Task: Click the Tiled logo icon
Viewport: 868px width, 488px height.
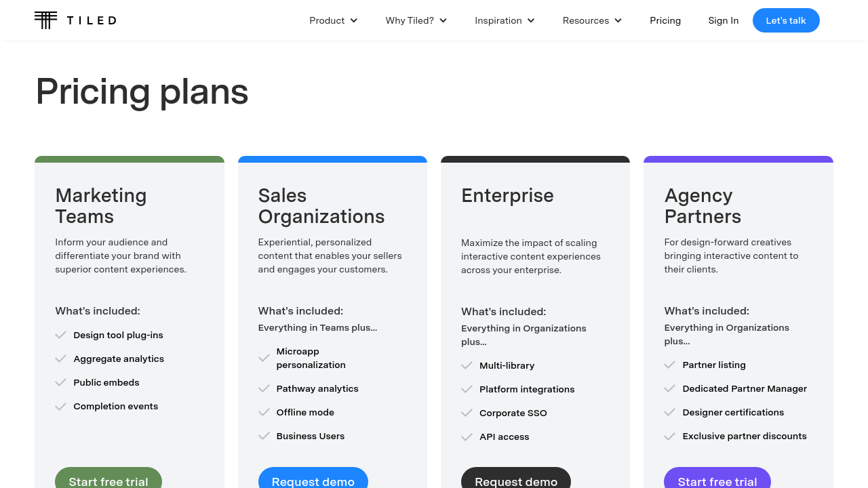Action: [46, 20]
